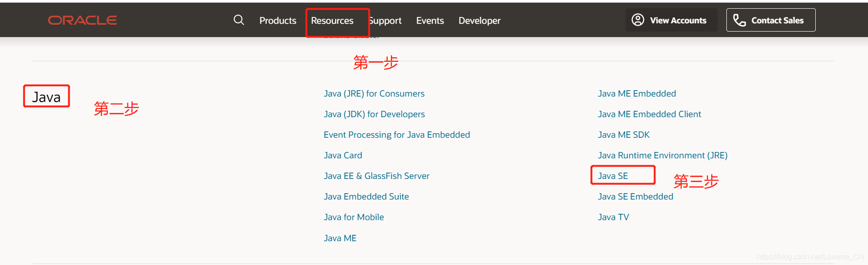Open Java Runtime Environment (JRE) link
The width and height of the screenshot is (868, 265).
663,155
